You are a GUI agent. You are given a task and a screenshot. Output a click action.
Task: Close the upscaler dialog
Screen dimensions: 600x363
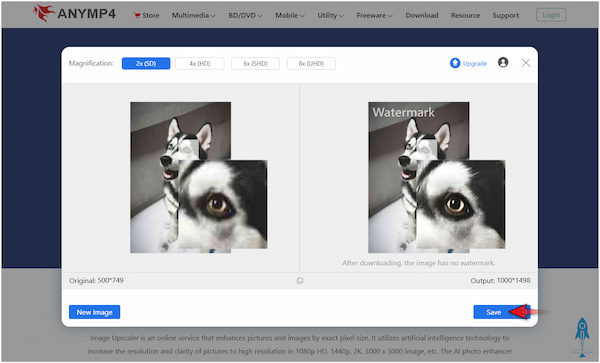pos(526,63)
